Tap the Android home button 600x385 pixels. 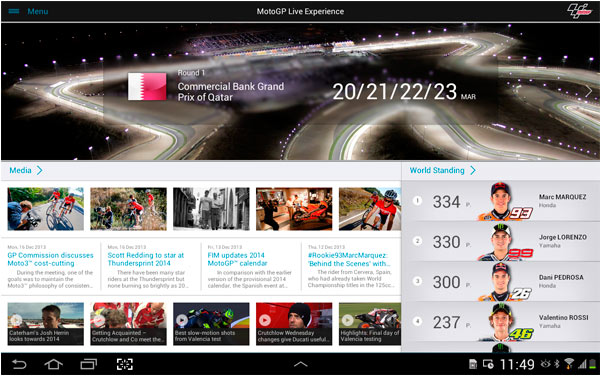point(54,364)
